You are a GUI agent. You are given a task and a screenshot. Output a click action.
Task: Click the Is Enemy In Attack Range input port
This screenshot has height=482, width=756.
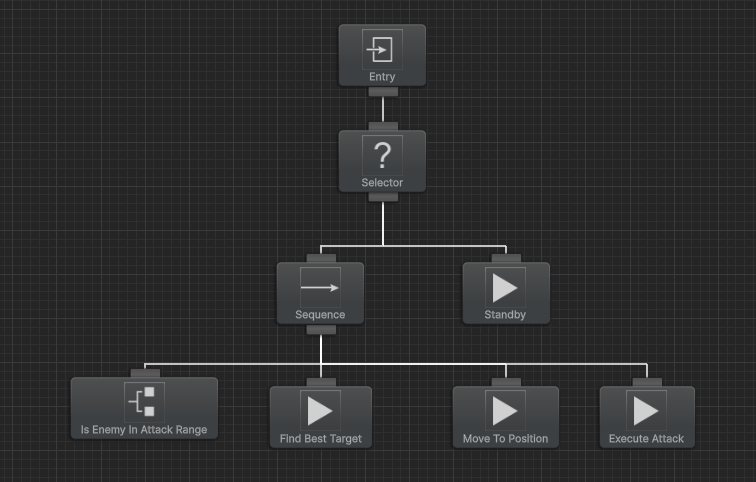click(144, 373)
